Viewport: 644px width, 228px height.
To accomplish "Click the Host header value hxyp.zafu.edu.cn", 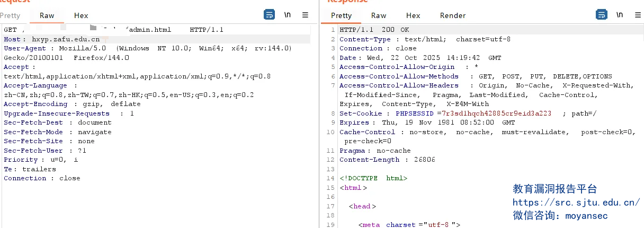I will point(66,39).
